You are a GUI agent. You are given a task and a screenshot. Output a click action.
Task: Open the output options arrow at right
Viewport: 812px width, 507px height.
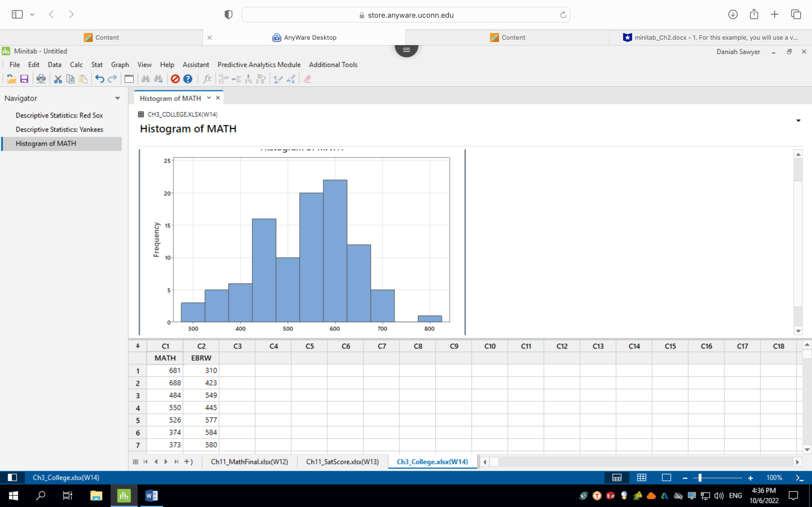(x=798, y=121)
